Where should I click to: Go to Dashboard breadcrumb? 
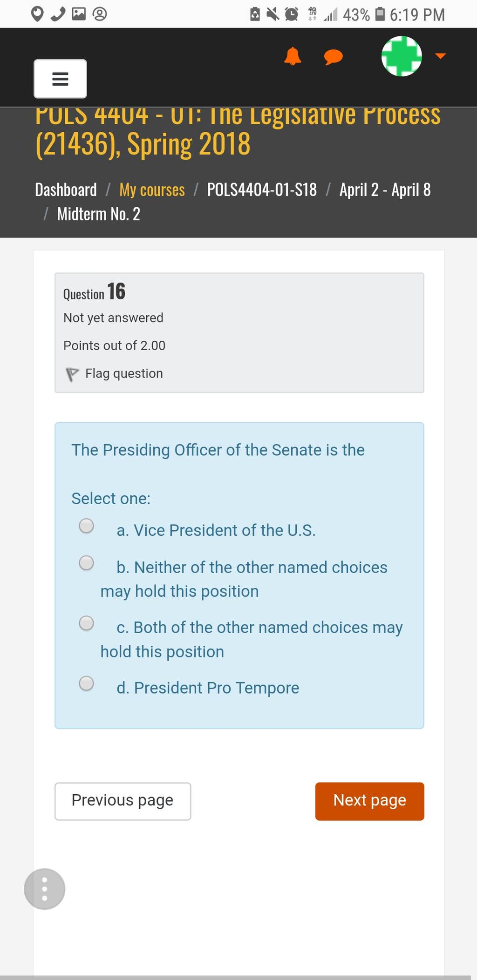coord(66,190)
